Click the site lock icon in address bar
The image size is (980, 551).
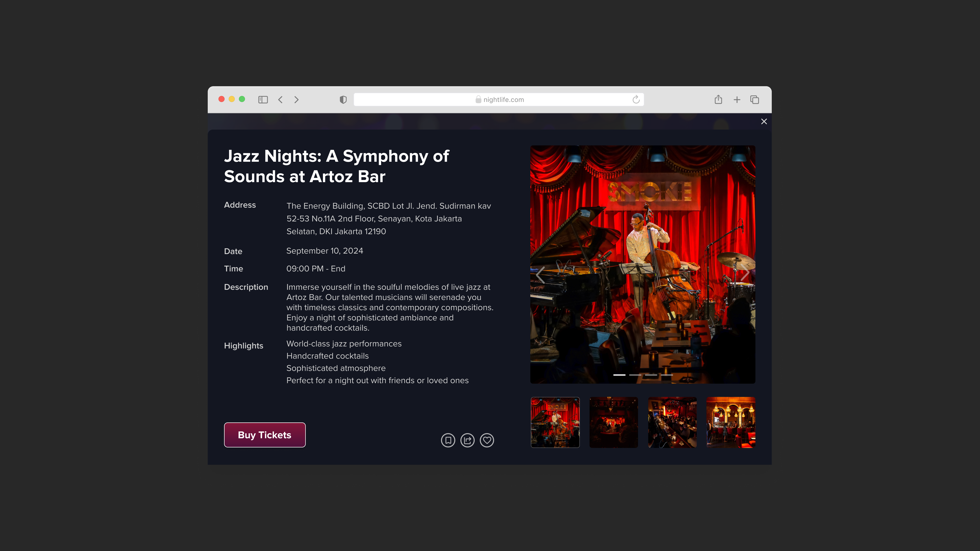click(478, 100)
